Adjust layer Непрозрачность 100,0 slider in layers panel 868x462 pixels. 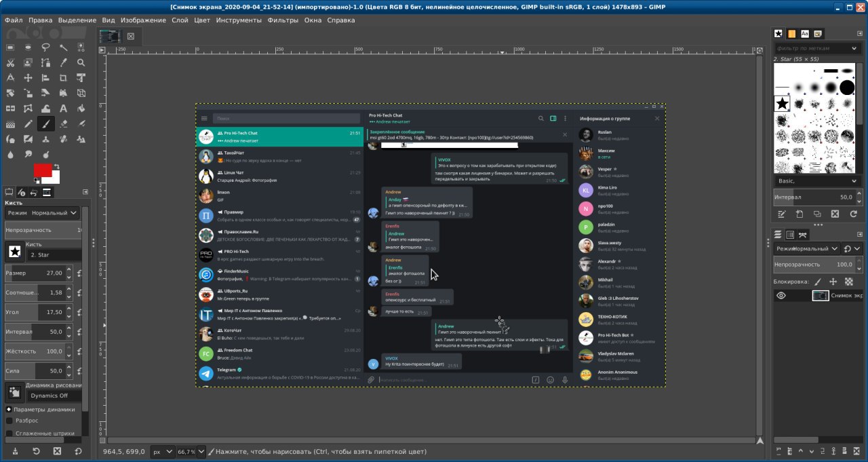(x=814, y=265)
